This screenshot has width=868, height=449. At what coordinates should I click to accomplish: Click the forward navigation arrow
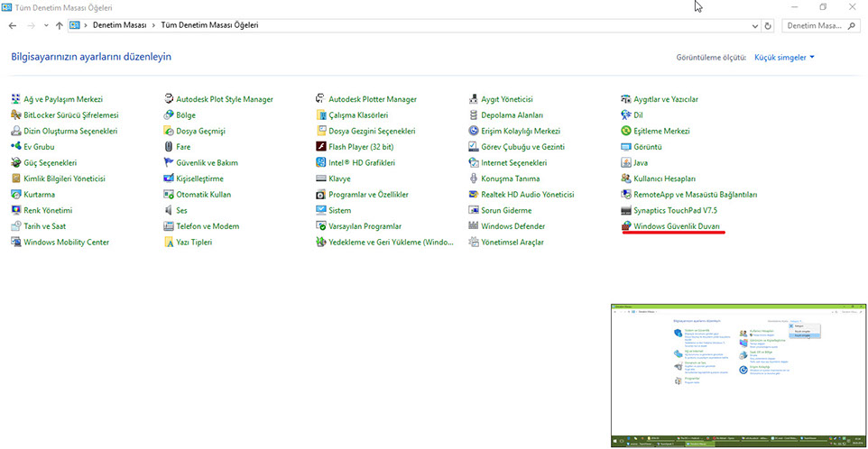coord(31,26)
